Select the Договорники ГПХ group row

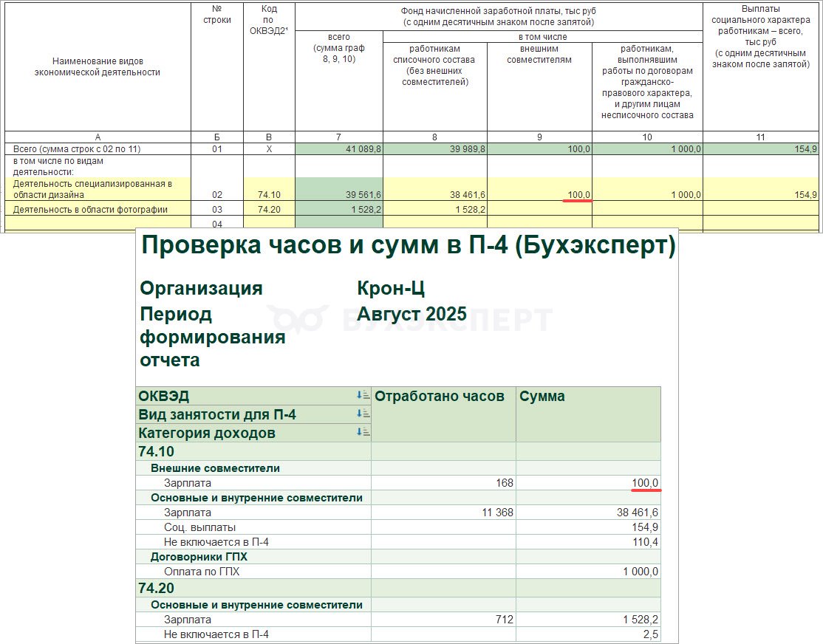398,557
